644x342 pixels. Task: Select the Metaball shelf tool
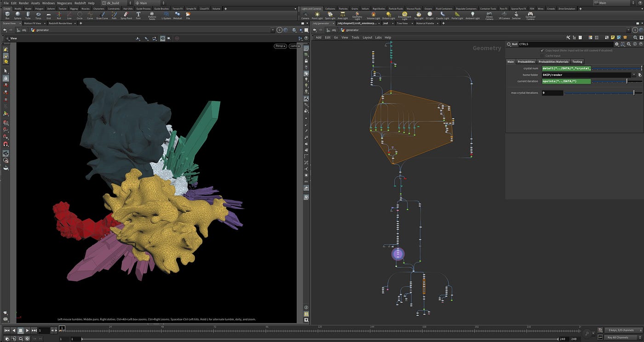tap(178, 16)
